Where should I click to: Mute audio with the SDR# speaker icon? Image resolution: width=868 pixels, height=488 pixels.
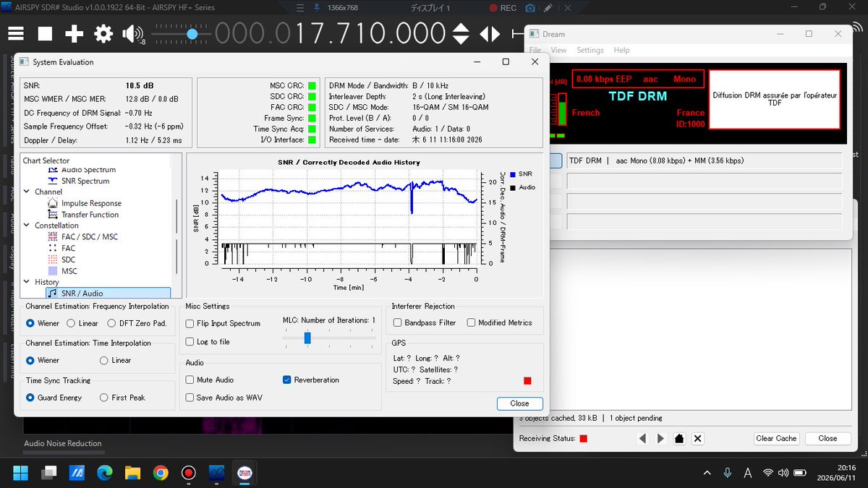coord(133,34)
